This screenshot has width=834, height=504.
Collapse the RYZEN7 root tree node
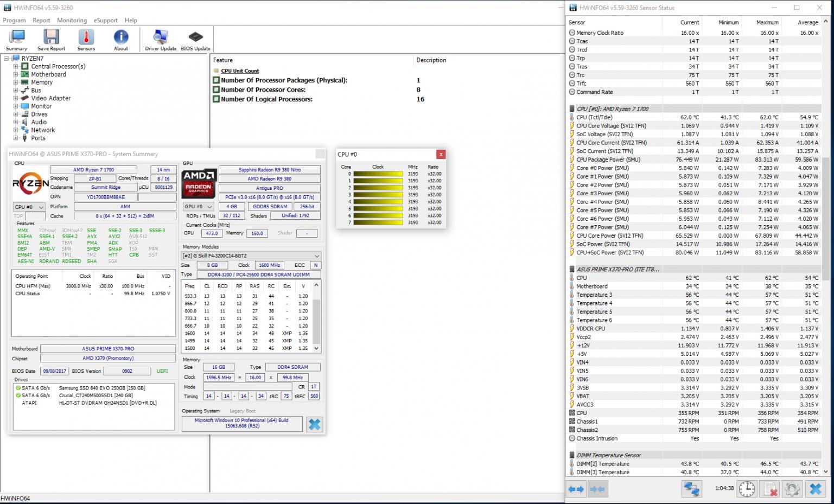point(7,59)
